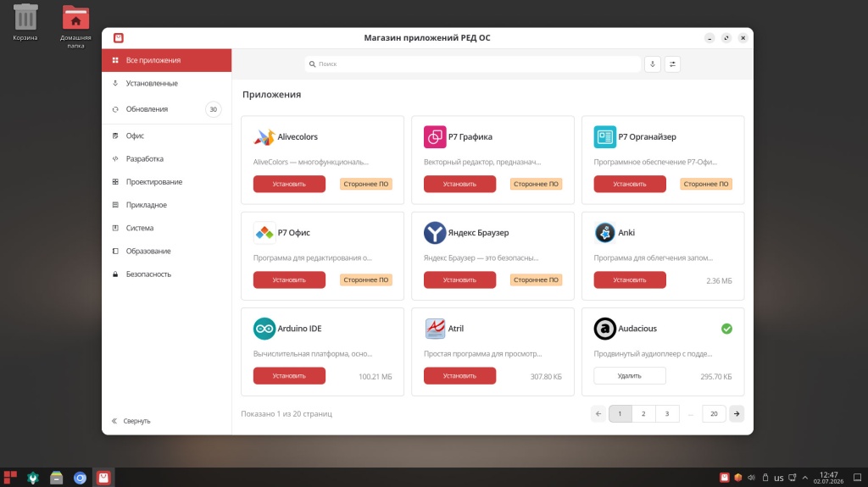Viewport: 868px width, 487px height.
Task: Remove Audacious with Удалить button
Action: (x=630, y=376)
